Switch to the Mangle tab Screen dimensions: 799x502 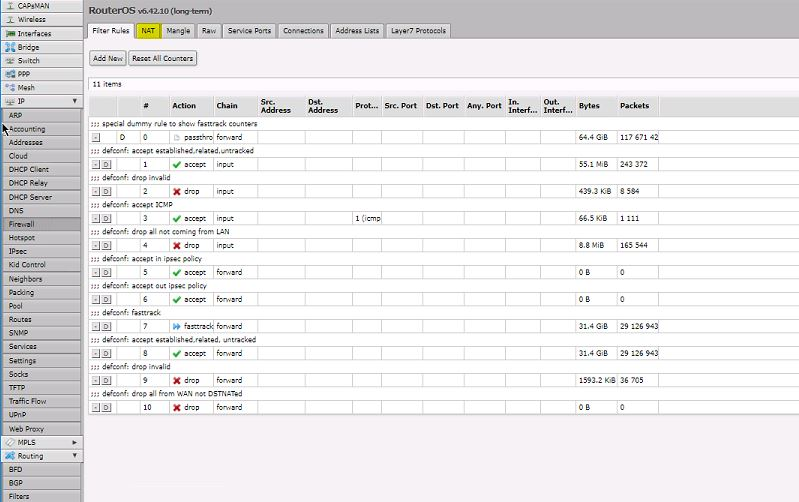pos(178,31)
